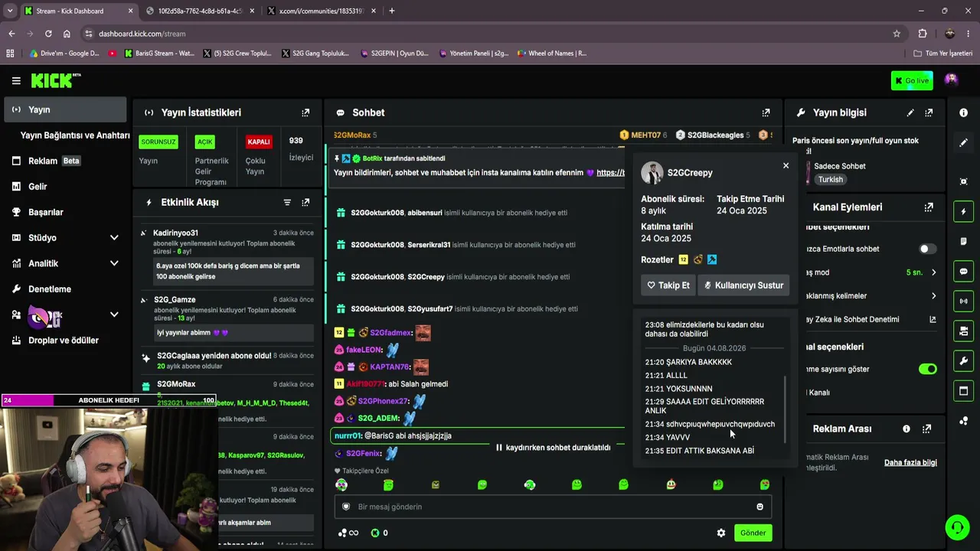The width and height of the screenshot is (980, 551).
Task: Open the support headset chat button
Action: tap(957, 527)
